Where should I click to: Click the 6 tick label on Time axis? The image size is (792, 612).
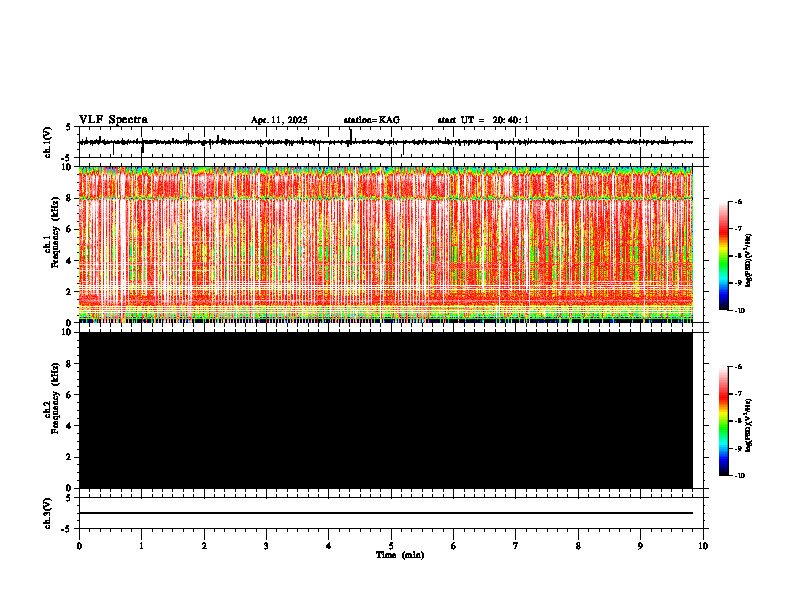pos(454,546)
